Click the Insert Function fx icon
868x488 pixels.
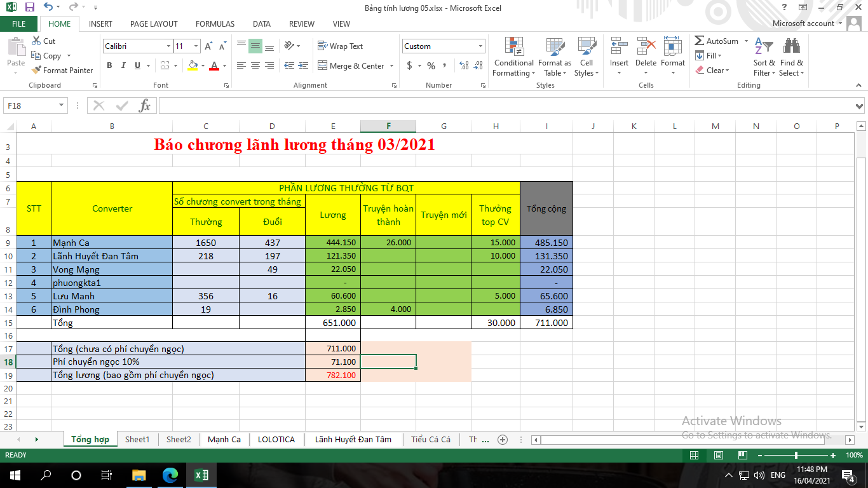tap(145, 105)
